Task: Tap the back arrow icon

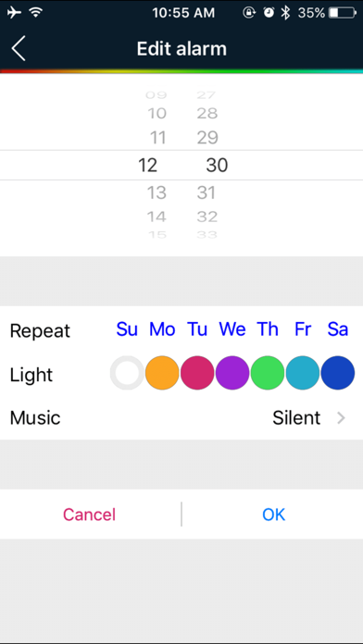Action: tap(19, 48)
